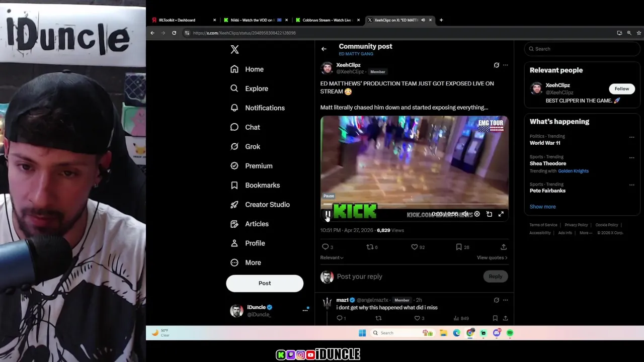Open video settings gear
The width and height of the screenshot is (644, 362).
tap(477, 214)
